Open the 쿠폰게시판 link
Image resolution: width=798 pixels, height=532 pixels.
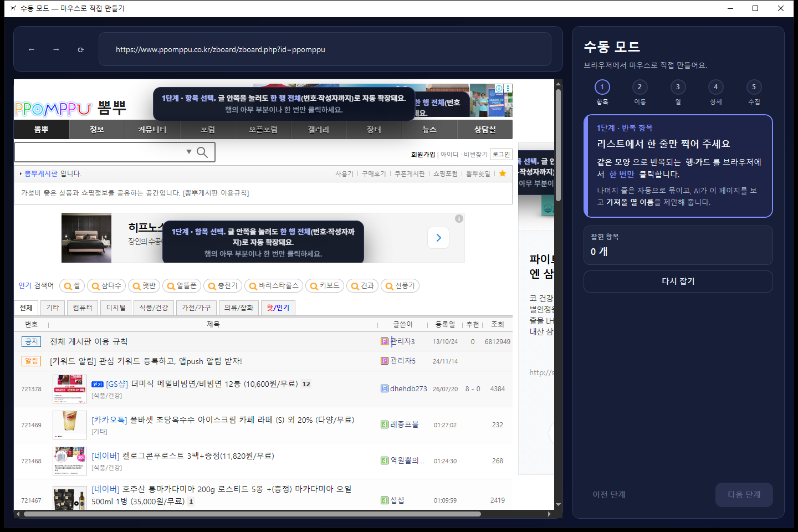[x=410, y=174]
